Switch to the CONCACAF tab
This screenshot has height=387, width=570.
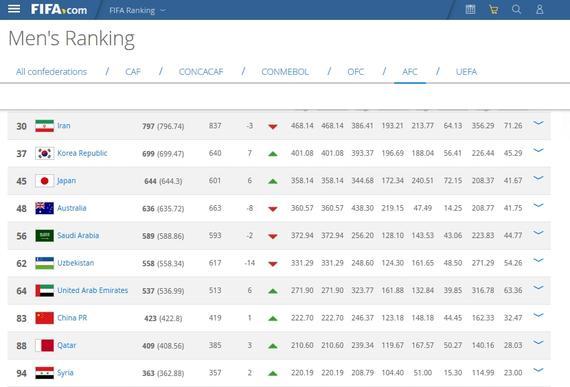point(201,72)
